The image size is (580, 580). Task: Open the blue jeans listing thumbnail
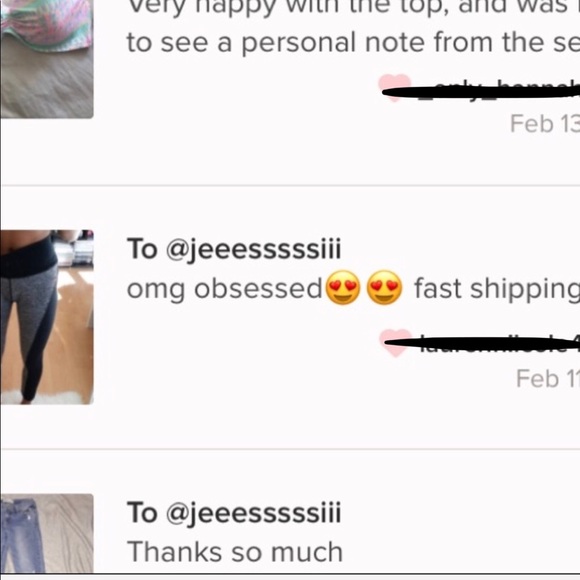pos(47,533)
